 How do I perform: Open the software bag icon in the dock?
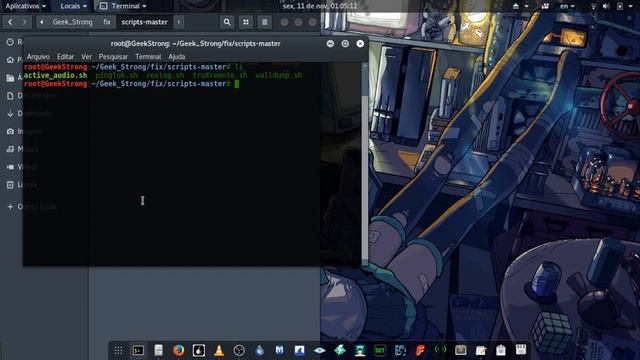[x=501, y=350]
